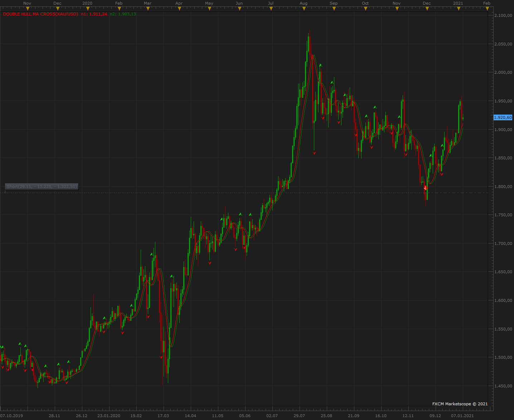Click the 05.06 date axis label
514x420 pixels.
(245, 416)
